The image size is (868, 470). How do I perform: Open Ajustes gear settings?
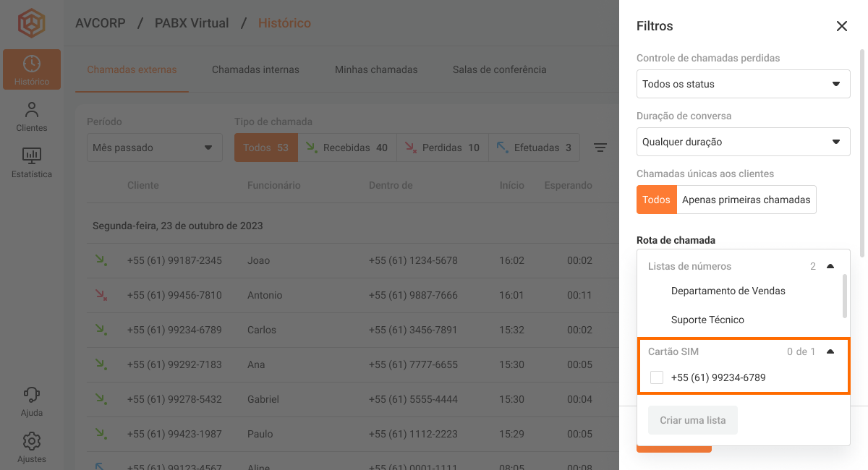[31, 447]
